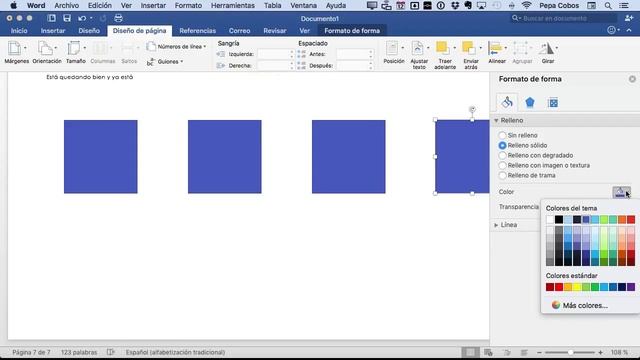Viewport: 640px width, 360px height.
Task: Click the Apple menu icon
Action: point(13,5)
